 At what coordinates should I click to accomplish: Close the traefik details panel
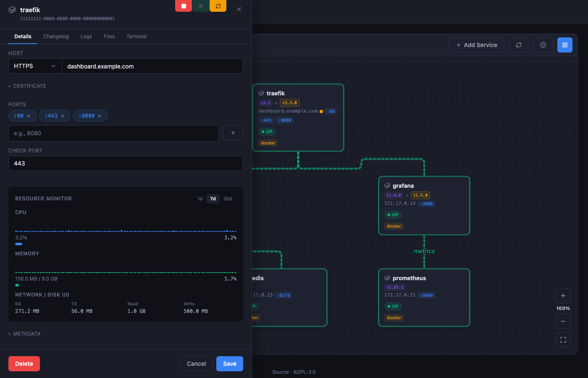point(239,9)
